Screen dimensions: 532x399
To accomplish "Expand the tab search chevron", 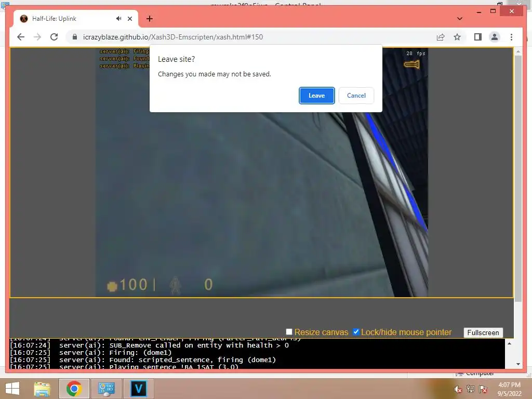I will [460, 19].
